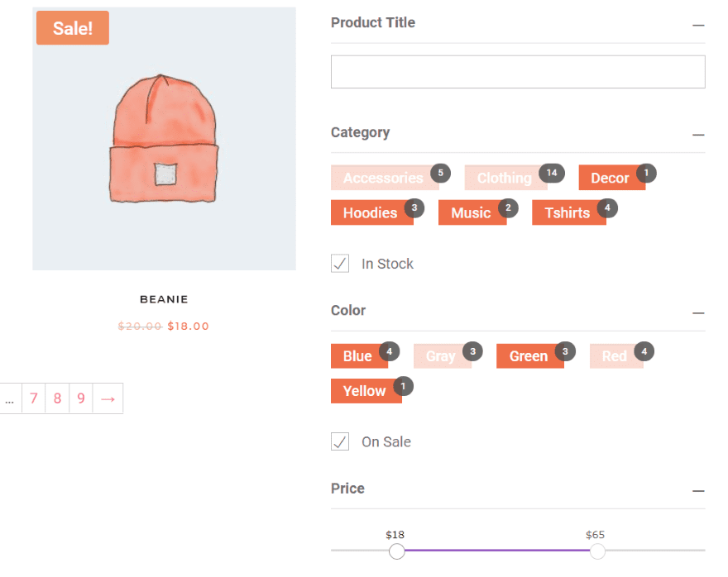This screenshot has width=728, height=577.
Task: Go to page 8
Action: (57, 398)
